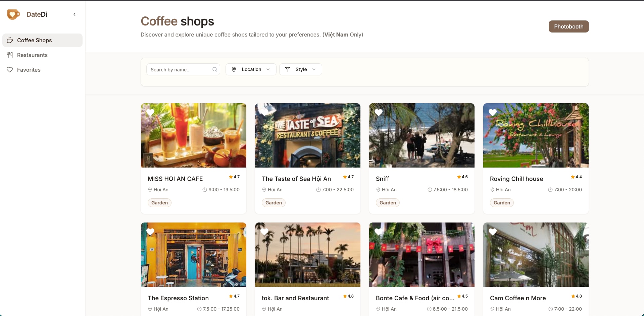644x316 pixels.
Task: Select Garden tag on Roving Chill house
Action: tap(502, 203)
